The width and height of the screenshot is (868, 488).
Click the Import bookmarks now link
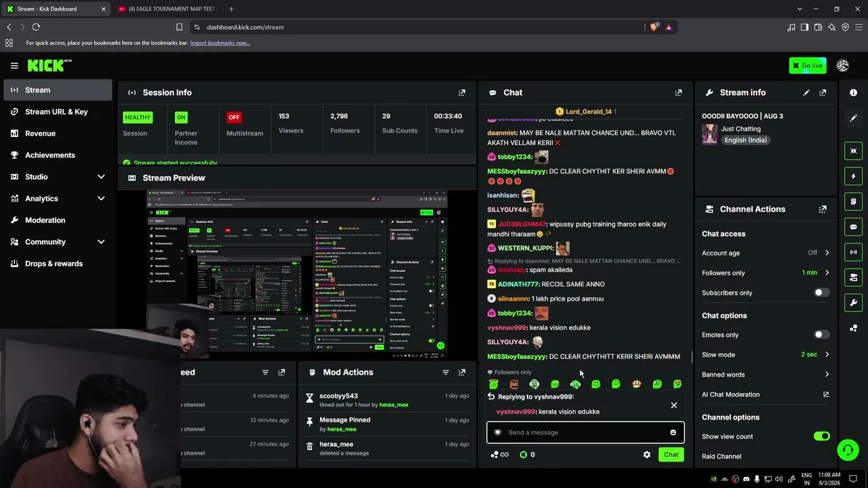[x=220, y=43]
